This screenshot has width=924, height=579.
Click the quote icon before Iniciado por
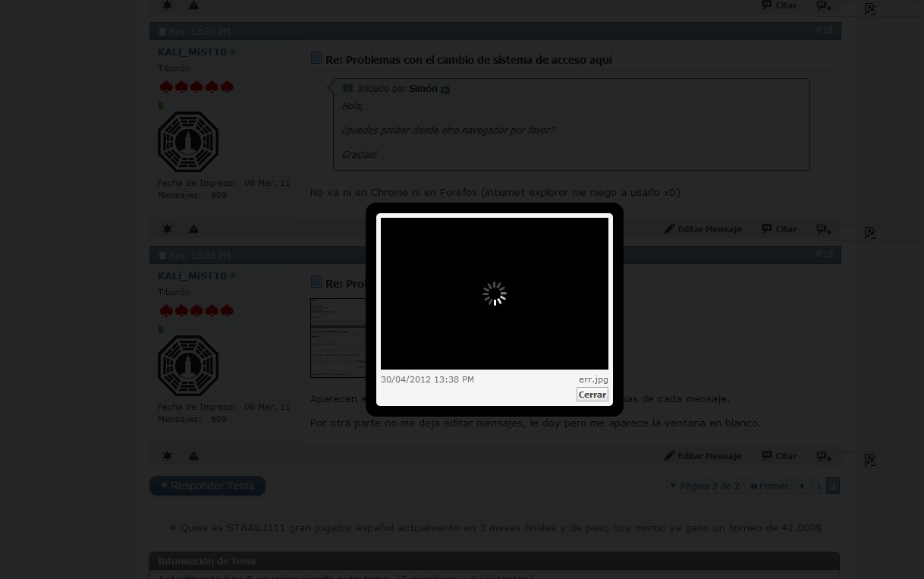coord(348,89)
